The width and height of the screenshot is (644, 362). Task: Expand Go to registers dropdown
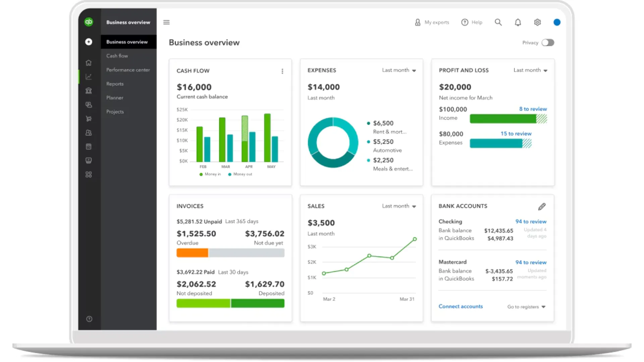click(526, 307)
